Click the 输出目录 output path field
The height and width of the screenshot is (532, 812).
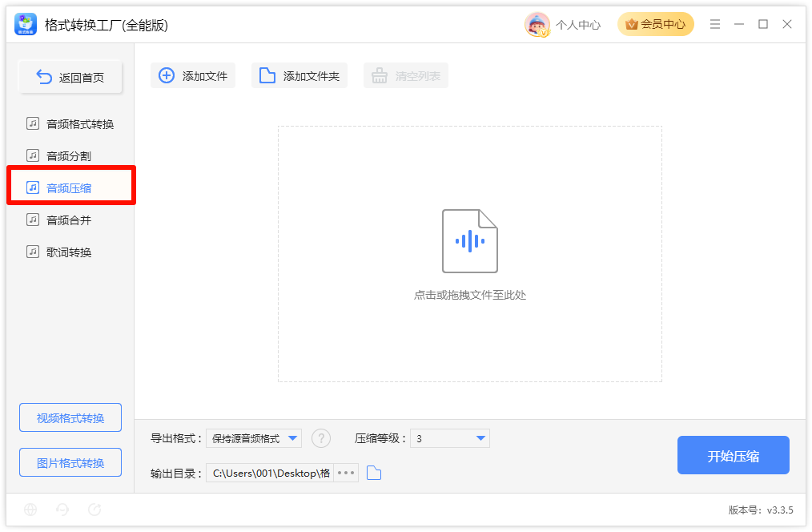point(270,473)
